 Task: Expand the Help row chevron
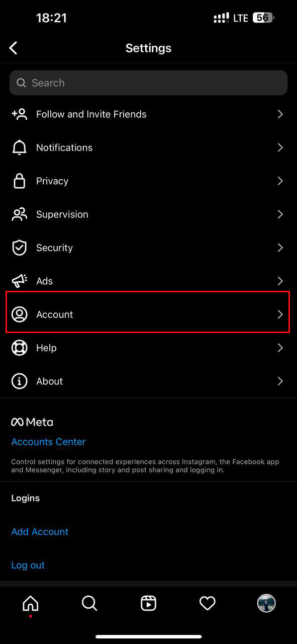tap(280, 348)
